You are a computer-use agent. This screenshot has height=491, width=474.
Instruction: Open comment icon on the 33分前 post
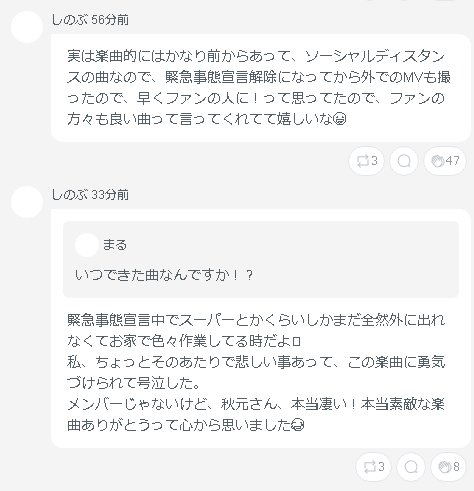(411, 467)
